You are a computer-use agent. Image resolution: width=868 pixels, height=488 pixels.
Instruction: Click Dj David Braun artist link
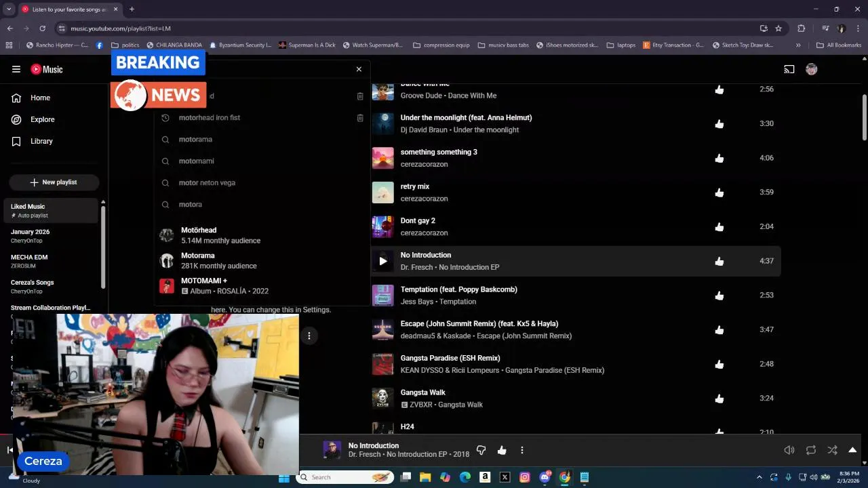click(x=425, y=130)
